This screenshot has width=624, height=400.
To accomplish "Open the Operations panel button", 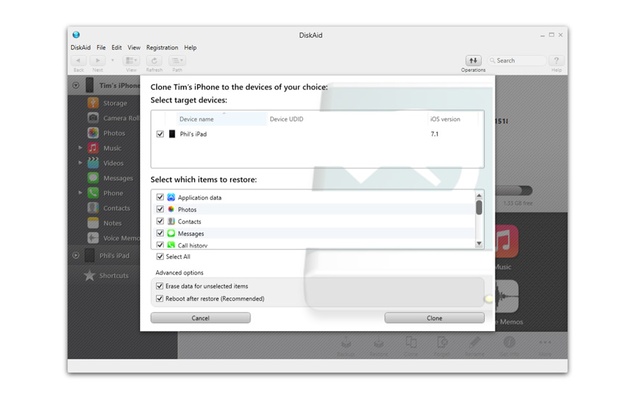I will 473,60.
